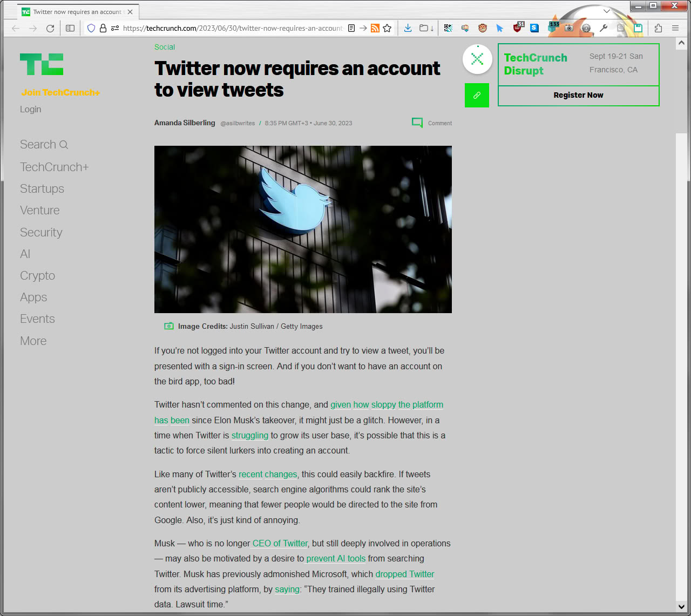The height and width of the screenshot is (616, 691).
Task: Click the RSS feed icon in address bar
Action: pyautogui.click(x=375, y=28)
